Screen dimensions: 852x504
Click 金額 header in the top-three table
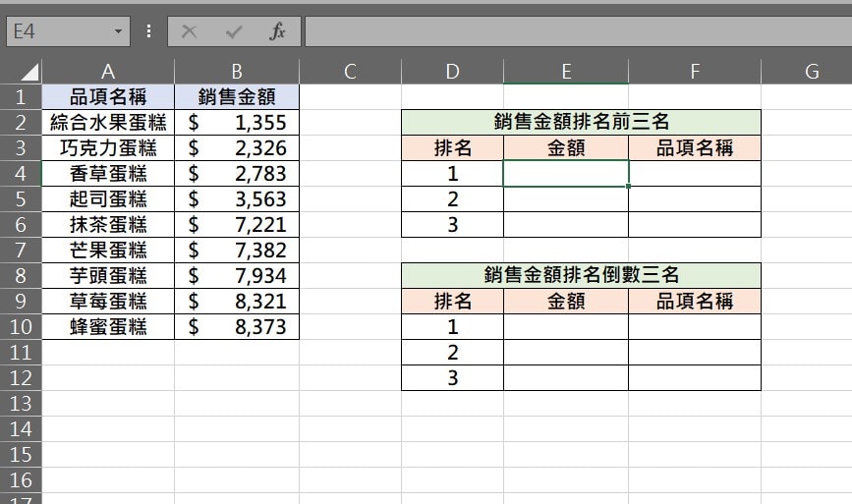(x=566, y=147)
